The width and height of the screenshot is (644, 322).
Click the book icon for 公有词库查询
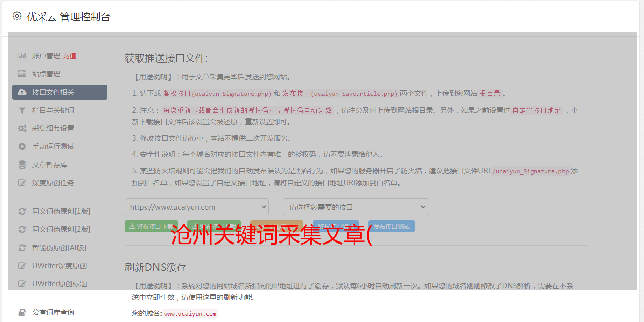pyautogui.click(x=22, y=312)
